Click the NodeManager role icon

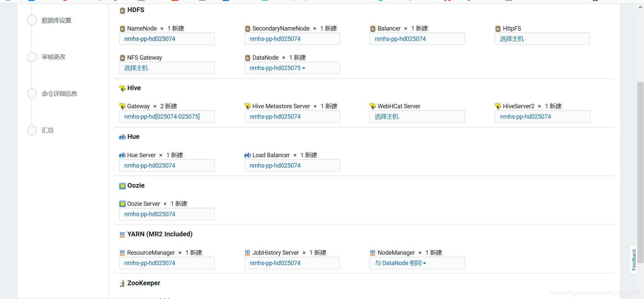pos(373,253)
